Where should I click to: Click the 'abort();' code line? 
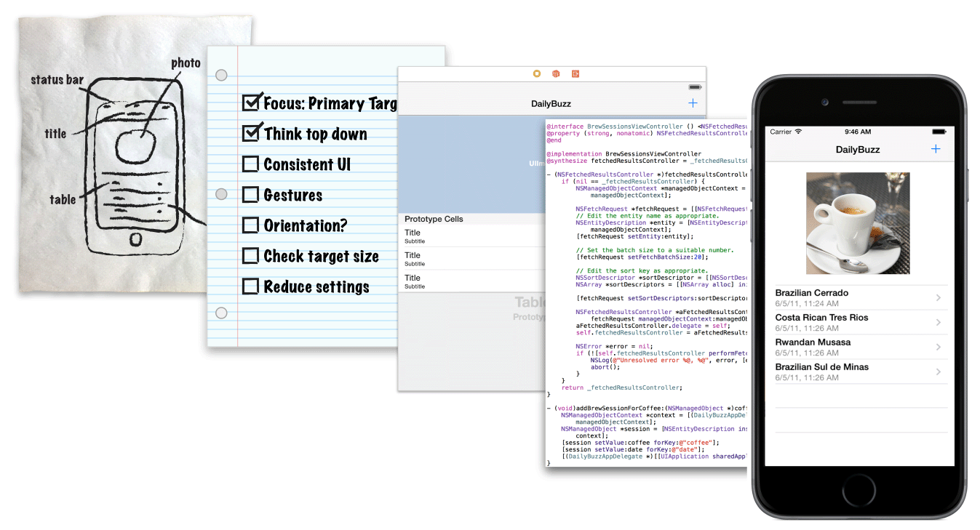pos(604,366)
